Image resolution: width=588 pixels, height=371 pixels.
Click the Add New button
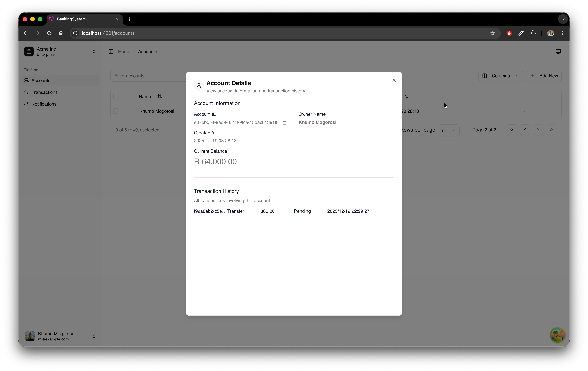(x=544, y=76)
